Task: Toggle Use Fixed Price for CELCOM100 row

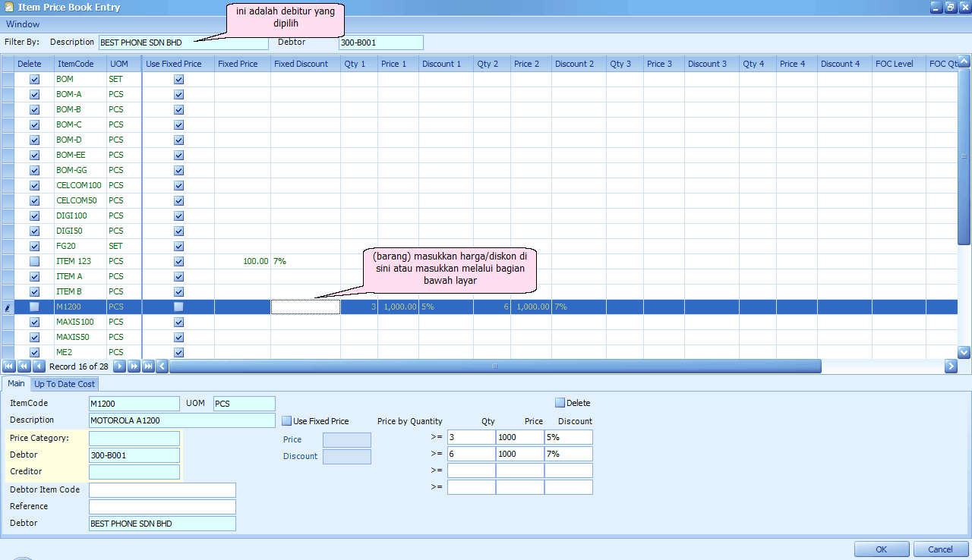Action: pos(178,185)
